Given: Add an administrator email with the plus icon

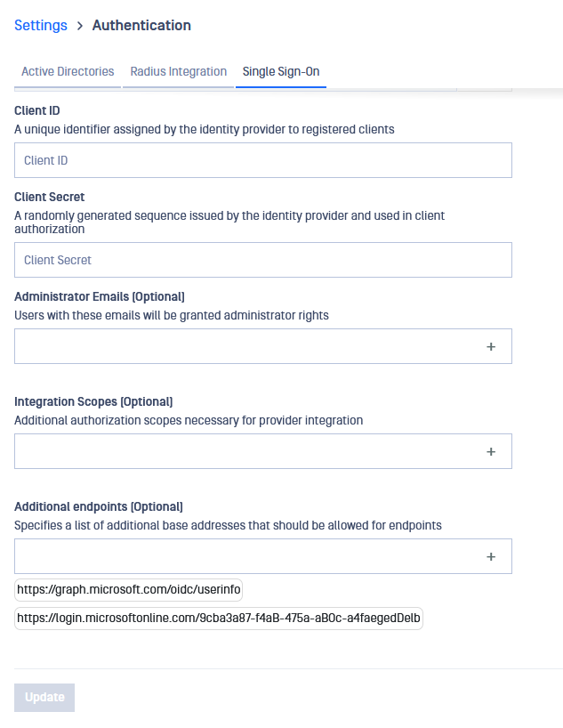Looking at the screenshot, I should (491, 347).
